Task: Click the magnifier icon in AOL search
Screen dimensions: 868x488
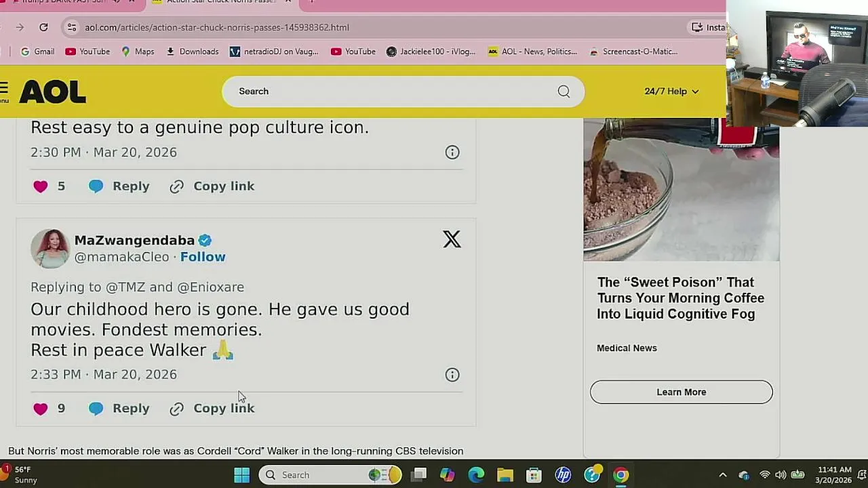Action: 564,91
